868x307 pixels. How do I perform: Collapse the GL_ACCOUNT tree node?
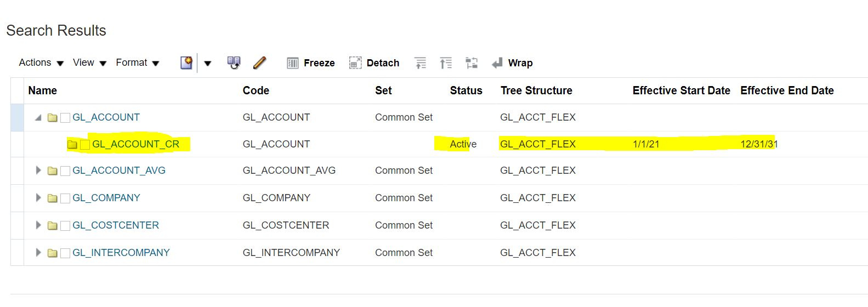click(x=38, y=117)
